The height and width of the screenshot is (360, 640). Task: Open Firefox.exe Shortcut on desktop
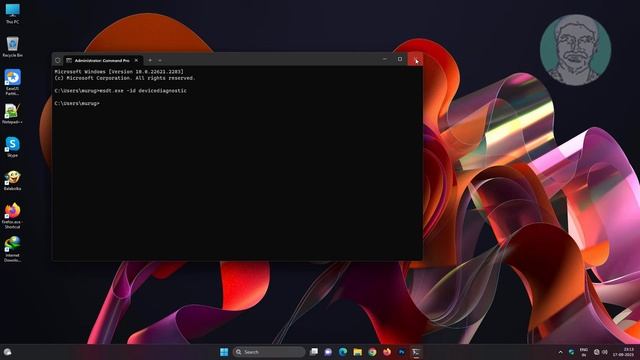(x=12, y=216)
